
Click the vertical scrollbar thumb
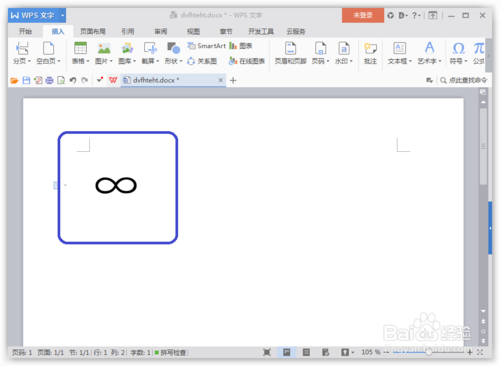[483, 146]
